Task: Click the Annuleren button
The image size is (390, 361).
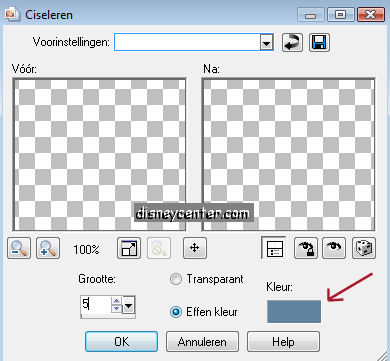Action: [202, 341]
